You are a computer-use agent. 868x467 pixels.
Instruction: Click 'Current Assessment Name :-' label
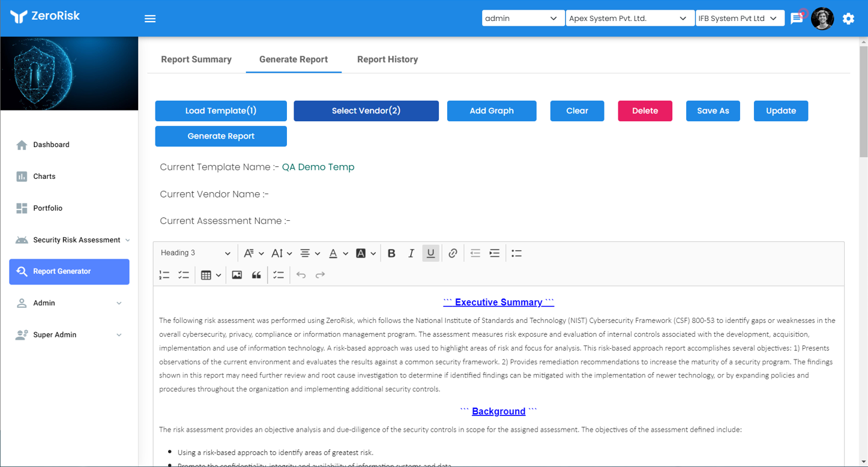pos(225,221)
